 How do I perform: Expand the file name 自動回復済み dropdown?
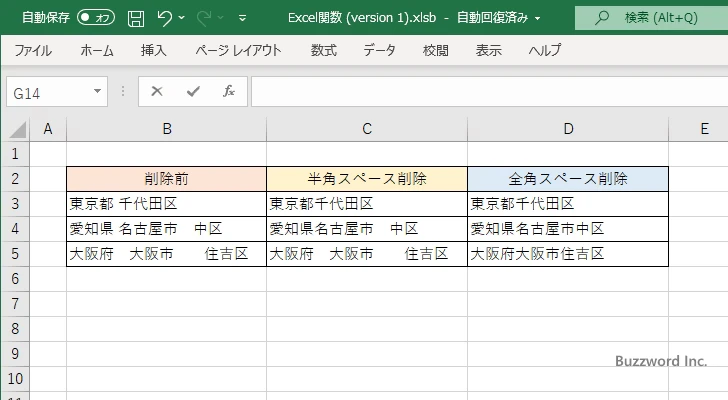coord(538,19)
